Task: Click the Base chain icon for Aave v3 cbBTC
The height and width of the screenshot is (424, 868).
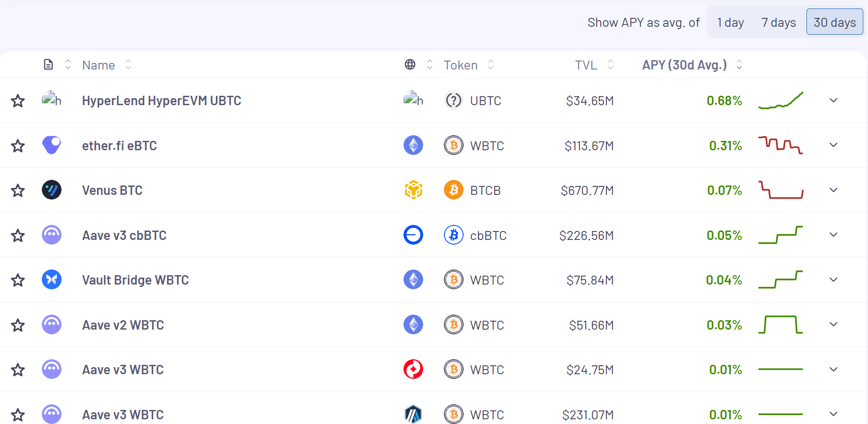Action: (413, 235)
